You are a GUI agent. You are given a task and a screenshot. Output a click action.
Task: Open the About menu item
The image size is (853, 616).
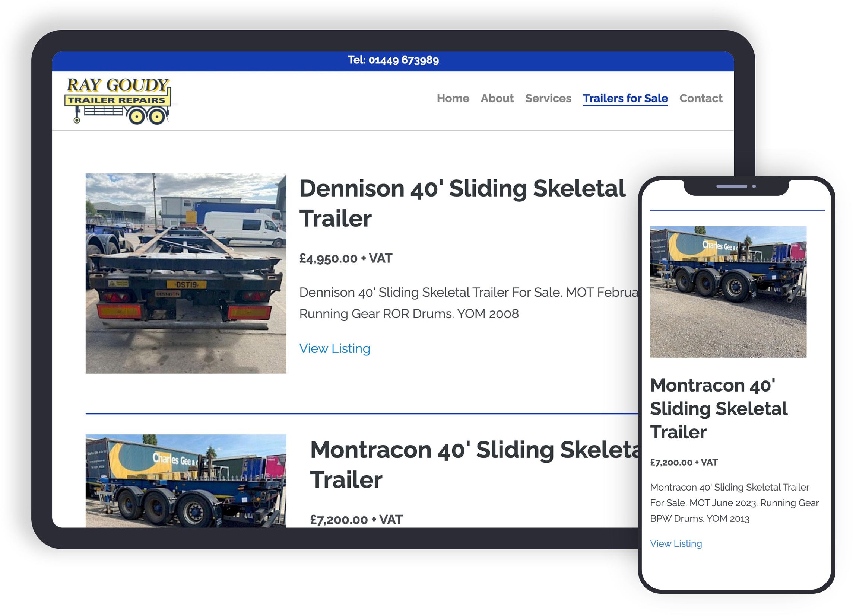click(497, 99)
